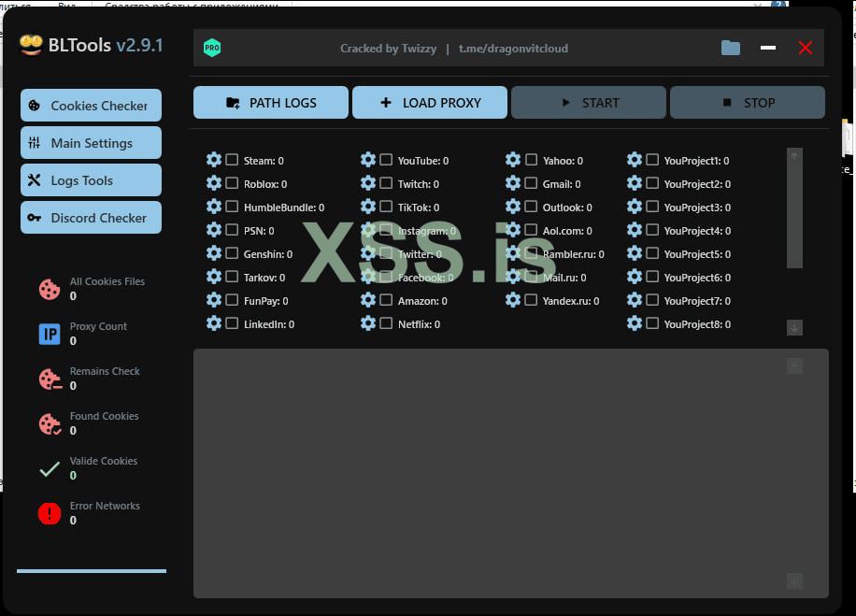This screenshot has height=616, width=856.
Task: Enable the Steam checkbox
Action: pyautogui.click(x=232, y=160)
